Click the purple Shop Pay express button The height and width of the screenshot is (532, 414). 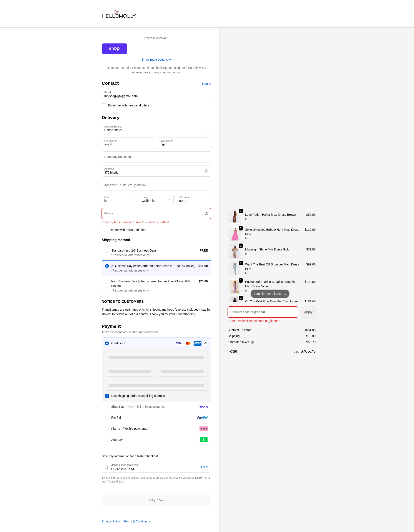(114, 48)
